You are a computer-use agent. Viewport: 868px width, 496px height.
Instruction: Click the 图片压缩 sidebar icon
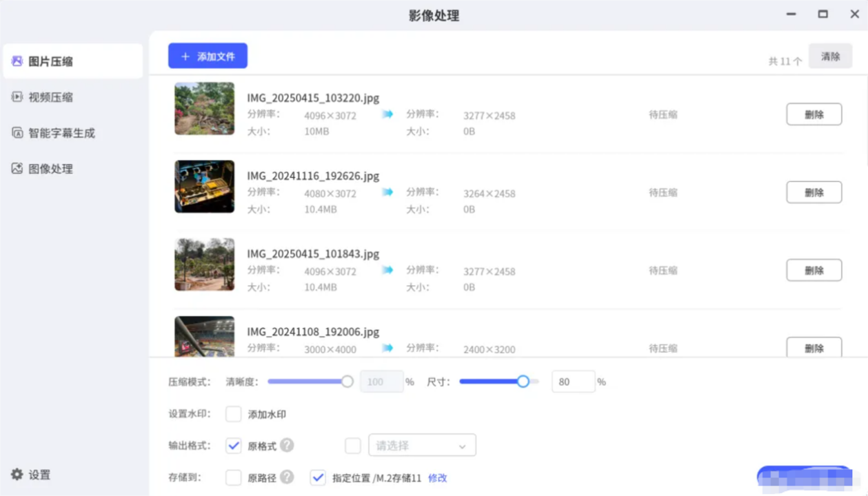coord(17,61)
